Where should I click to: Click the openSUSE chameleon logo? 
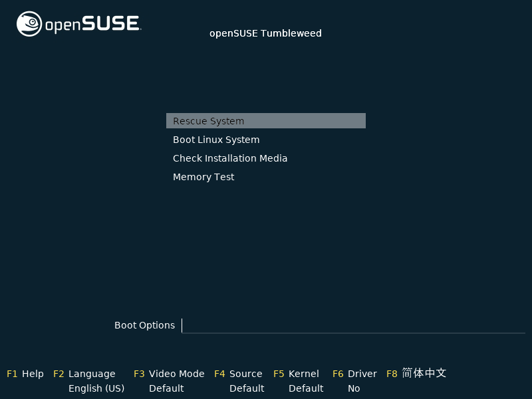click(x=27, y=23)
